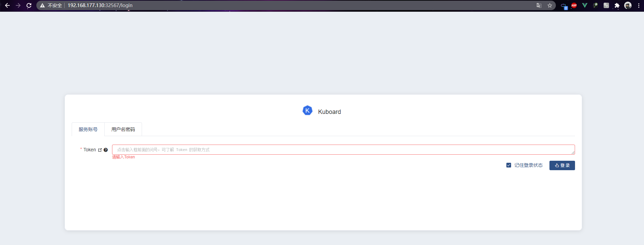Viewport: 644px width, 245px height.
Task: Click the Kuboard hexagon logo
Action: point(308,111)
